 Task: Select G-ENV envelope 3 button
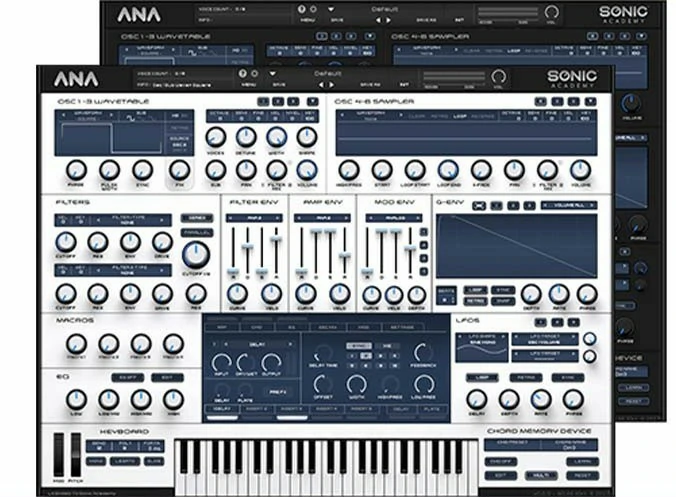point(529,206)
